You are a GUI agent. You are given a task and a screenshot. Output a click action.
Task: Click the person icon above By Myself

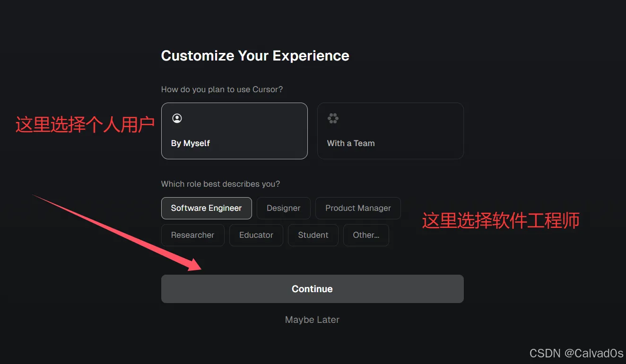(x=177, y=118)
